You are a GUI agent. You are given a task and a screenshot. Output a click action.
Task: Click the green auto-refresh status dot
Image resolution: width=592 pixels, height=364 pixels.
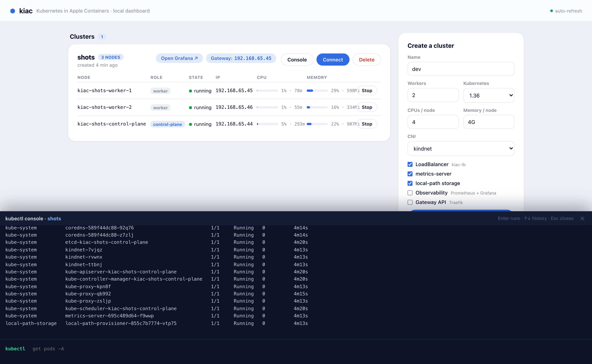pos(552,11)
